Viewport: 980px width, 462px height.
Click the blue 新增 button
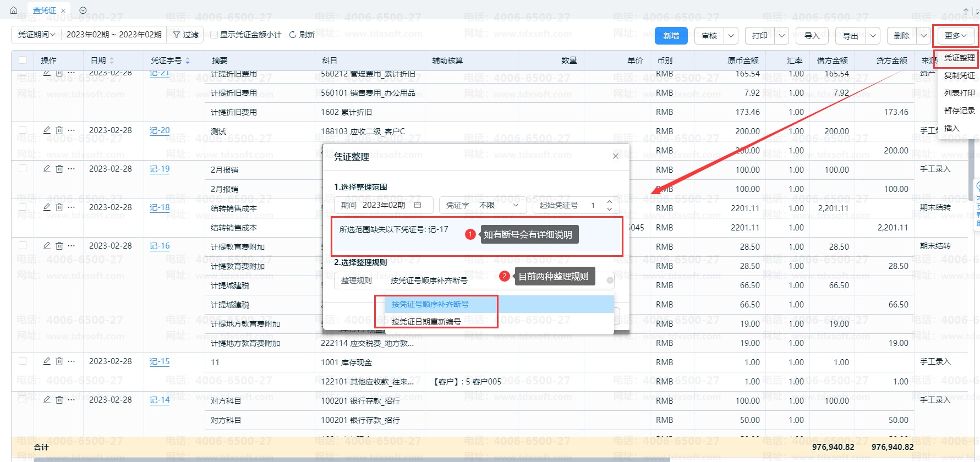tap(671, 36)
